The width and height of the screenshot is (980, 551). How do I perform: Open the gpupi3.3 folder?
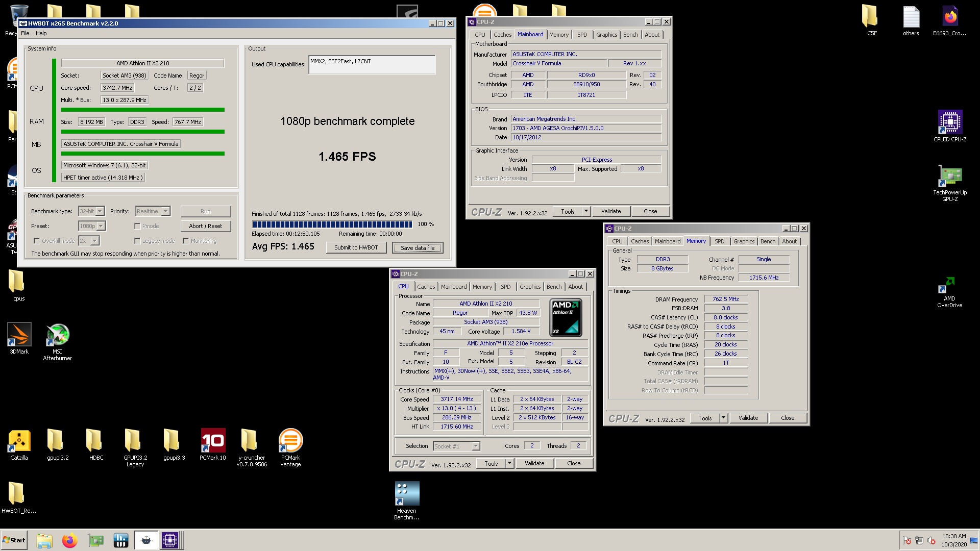(174, 444)
